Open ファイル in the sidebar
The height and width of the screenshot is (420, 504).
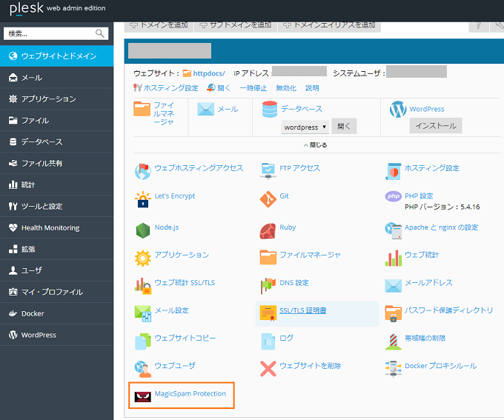[x=56, y=121]
